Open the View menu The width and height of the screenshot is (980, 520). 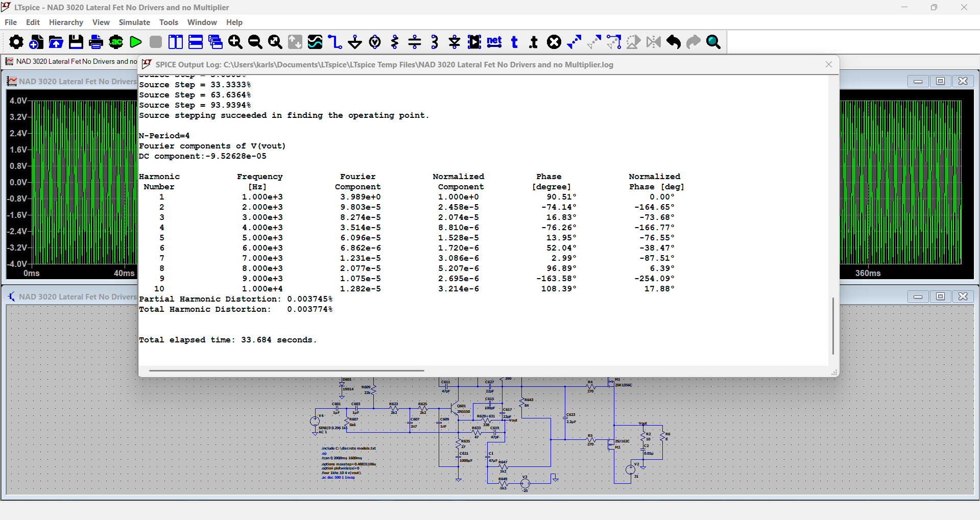(x=101, y=22)
